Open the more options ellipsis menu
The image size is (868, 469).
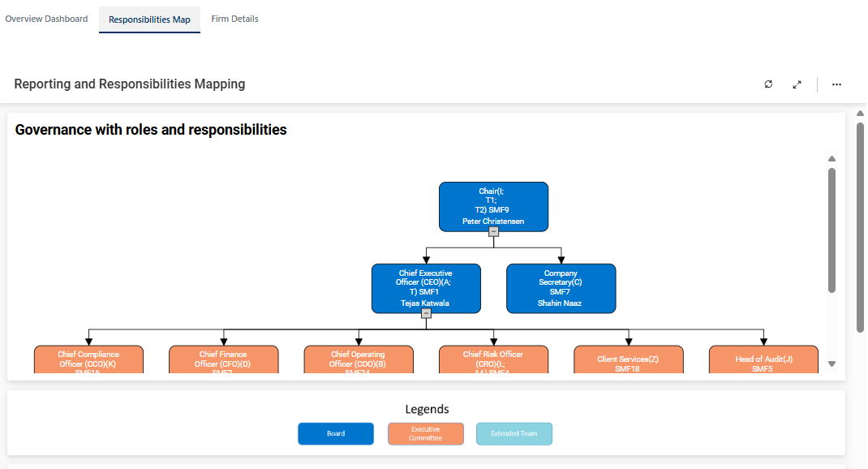(836, 84)
